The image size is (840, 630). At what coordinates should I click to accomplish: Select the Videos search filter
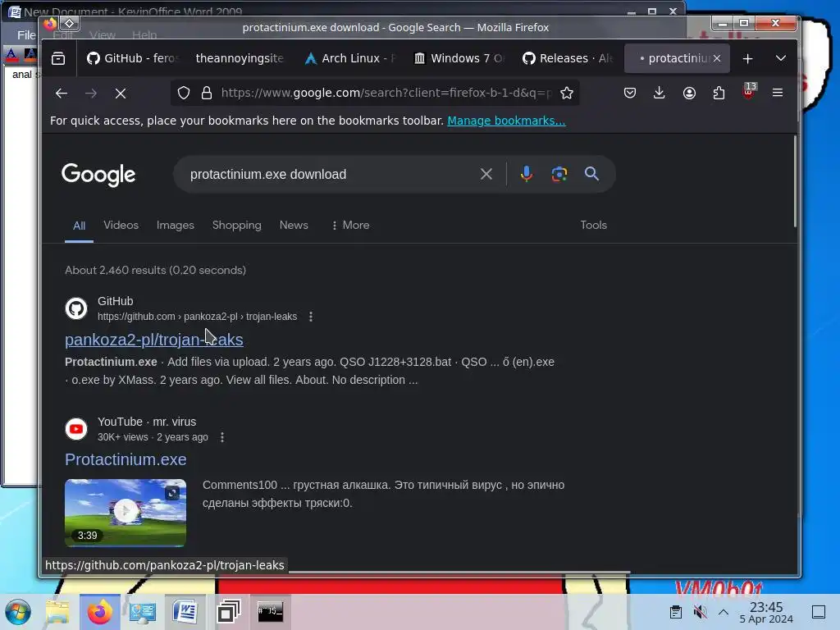pos(121,226)
